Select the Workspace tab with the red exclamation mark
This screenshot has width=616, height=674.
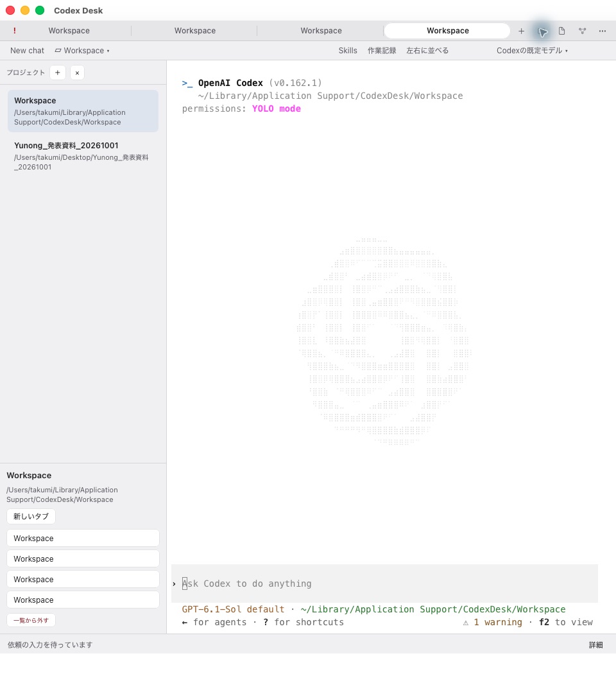tap(69, 31)
